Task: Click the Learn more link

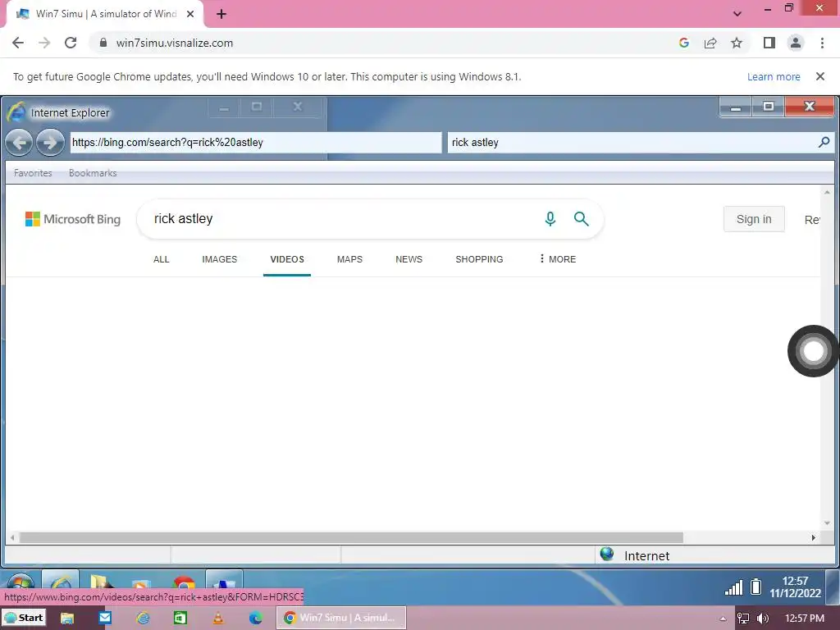Action: [x=774, y=76]
